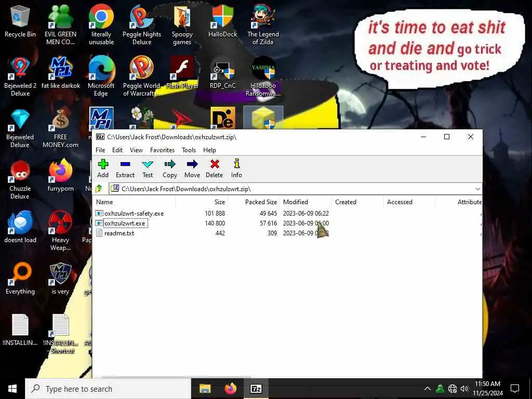Select the oxhzulzwrt-safety.exe file row
This screenshot has height=399, width=532.
point(288,214)
